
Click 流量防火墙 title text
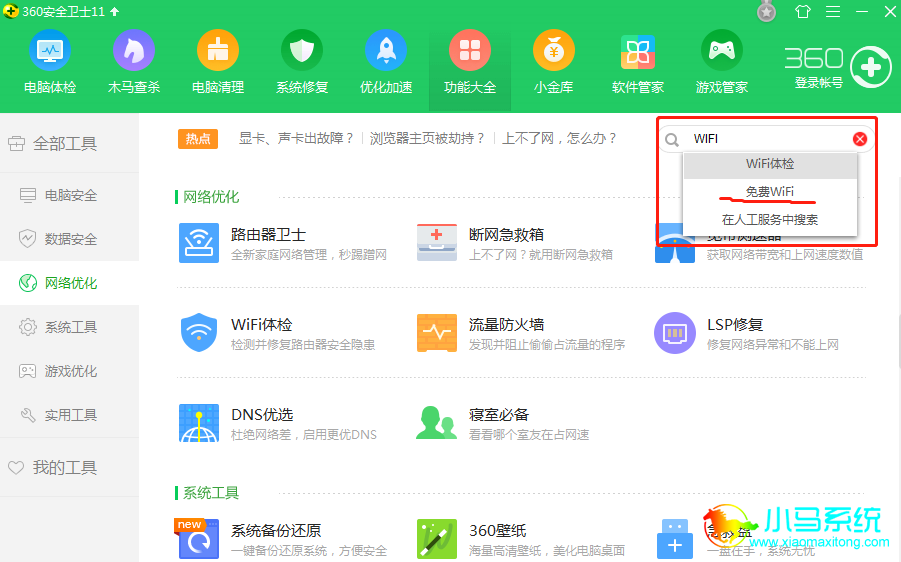coord(506,325)
